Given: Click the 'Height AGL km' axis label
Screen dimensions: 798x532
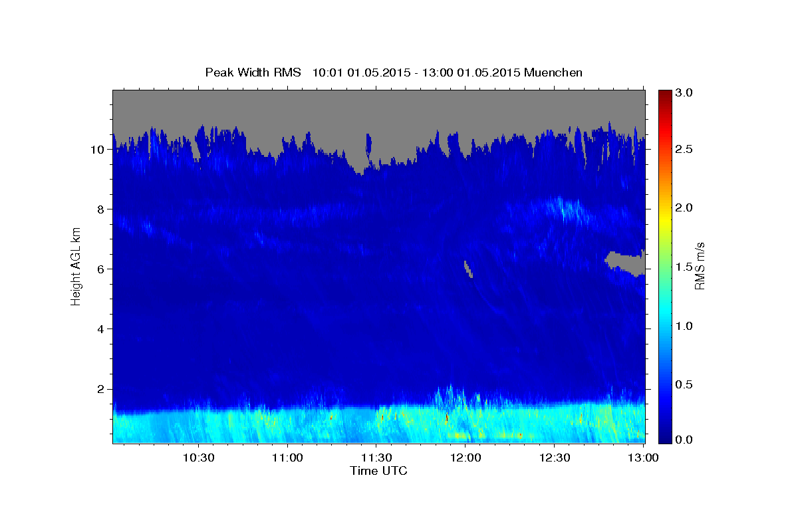Looking at the screenshot, I should [76, 265].
